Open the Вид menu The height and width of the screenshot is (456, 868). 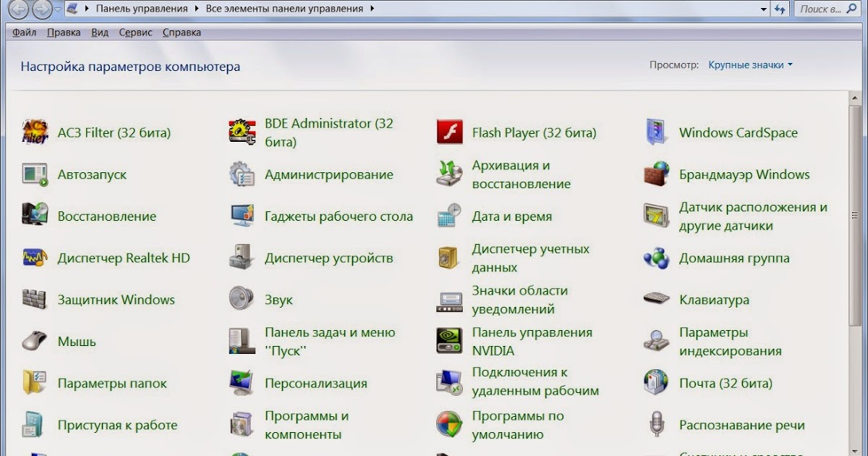pyautogui.click(x=100, y=33)
